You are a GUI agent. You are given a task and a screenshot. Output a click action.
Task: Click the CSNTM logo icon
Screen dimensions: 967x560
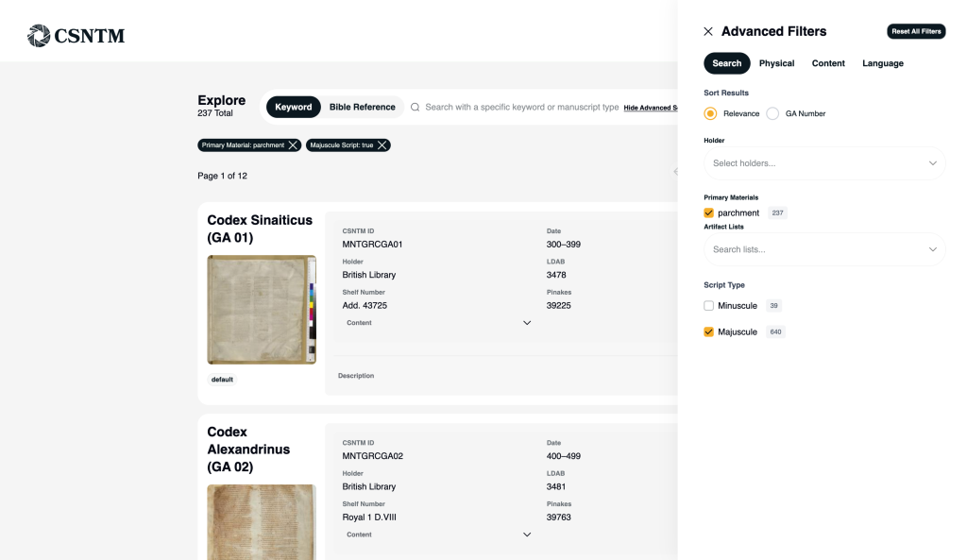click(39, 36)
